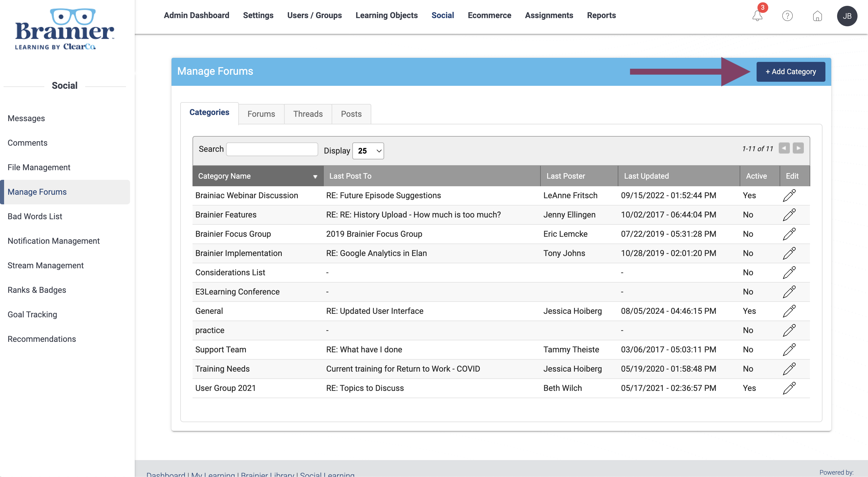Sort by Category Name column arrow
868x477 pixels.
[315, 176]
